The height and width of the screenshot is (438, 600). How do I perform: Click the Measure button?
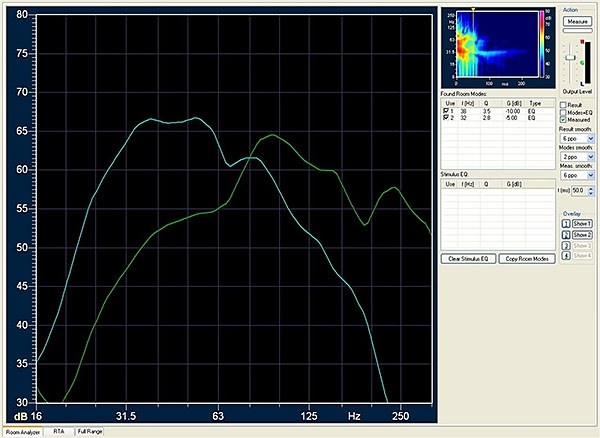pyautogui.click(x=577, y=20)
